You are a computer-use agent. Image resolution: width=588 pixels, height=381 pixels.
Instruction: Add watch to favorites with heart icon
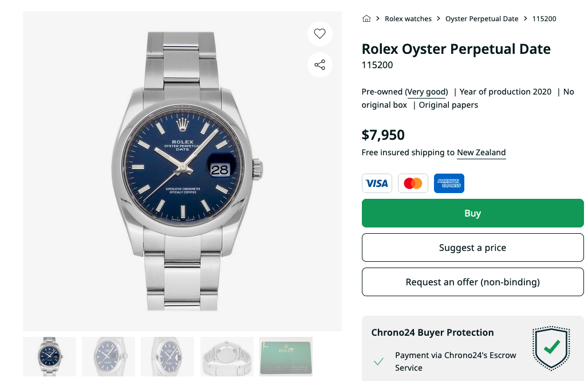tap(319, 34)
